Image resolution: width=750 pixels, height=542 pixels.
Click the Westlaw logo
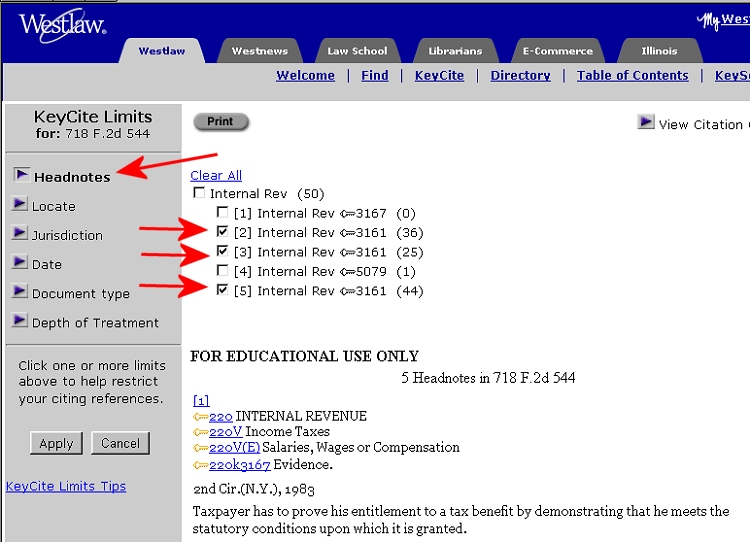coord(62,25)
